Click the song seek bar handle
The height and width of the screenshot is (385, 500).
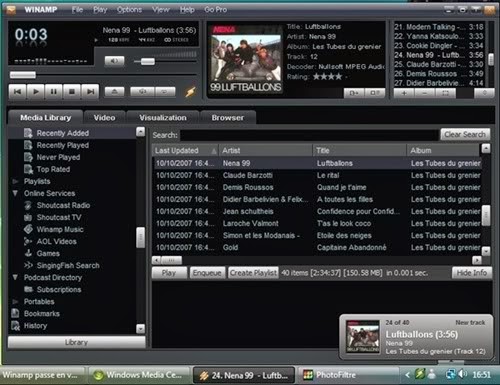[x=23, y=75]
